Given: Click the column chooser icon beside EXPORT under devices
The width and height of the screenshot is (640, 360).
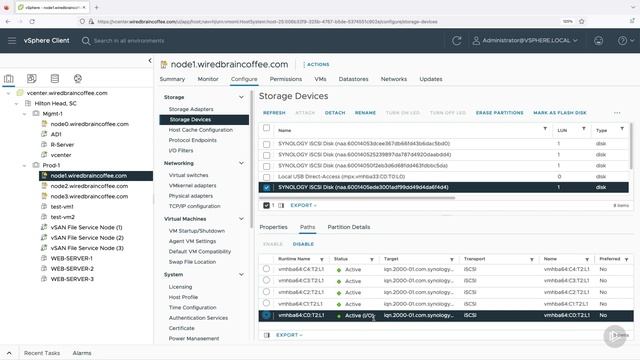Looking at the screenshot, I should [x=281, y=205].
